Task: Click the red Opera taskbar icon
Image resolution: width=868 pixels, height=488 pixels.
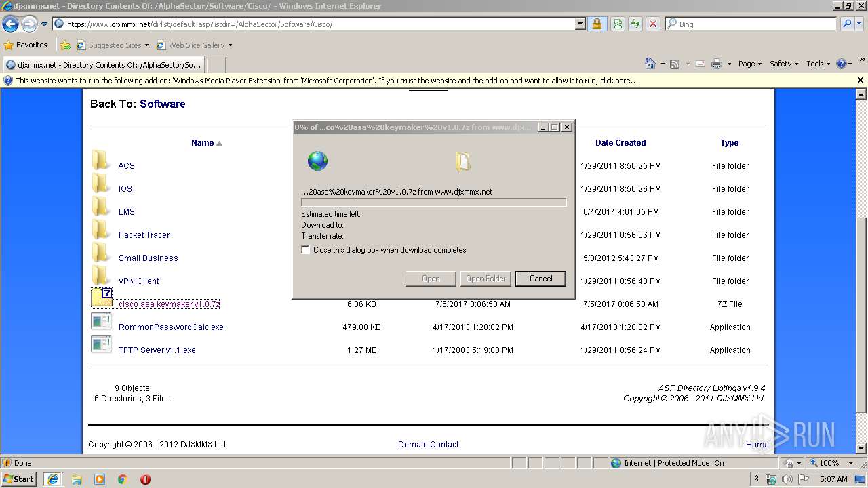Action: tap(145, 479)
